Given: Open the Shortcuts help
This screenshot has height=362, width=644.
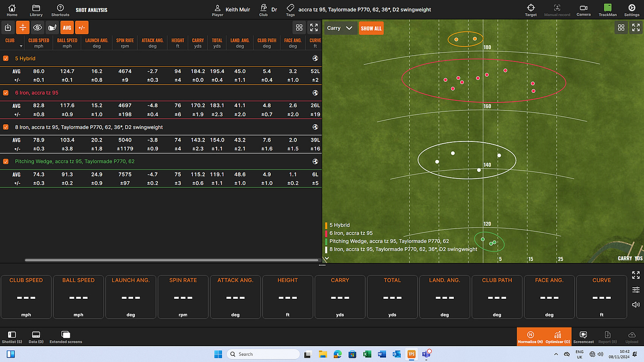Looking at the screenshot, I should click(x=60, y=10).
